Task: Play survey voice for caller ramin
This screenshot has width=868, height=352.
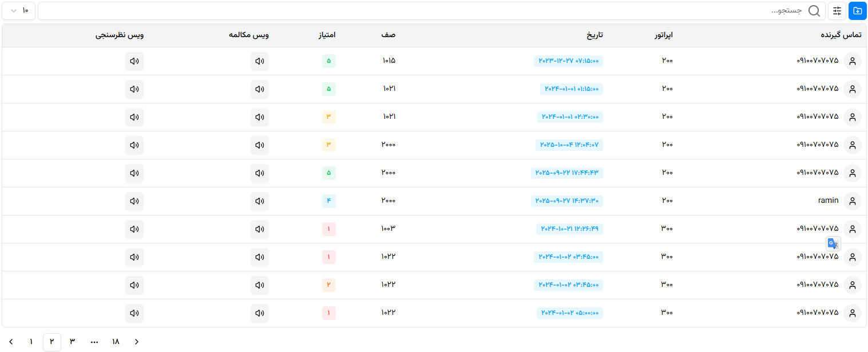Action: (134, 201)
